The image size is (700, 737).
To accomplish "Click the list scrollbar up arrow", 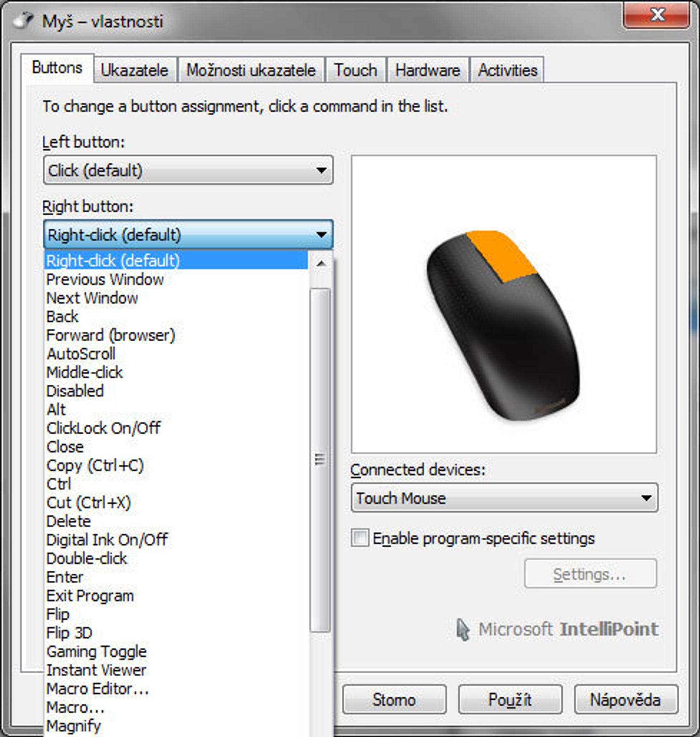I will [321, 263].
